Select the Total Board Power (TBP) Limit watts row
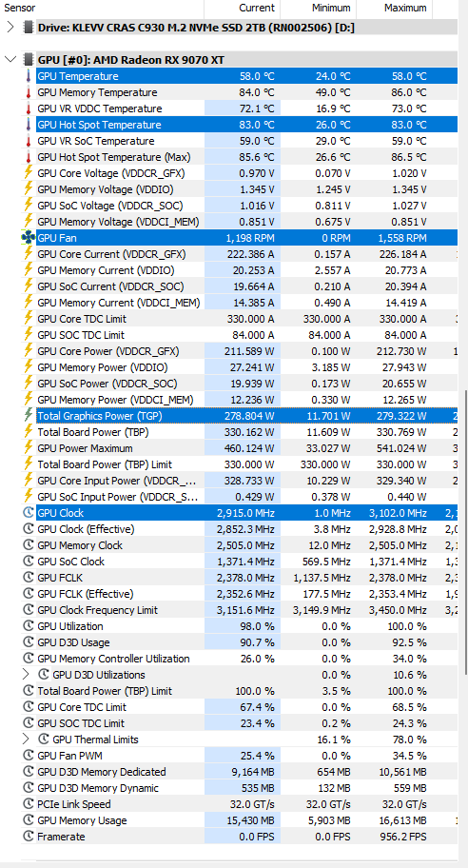The width and height of the screenshot is (468, 868). click(x=247, y=464)
